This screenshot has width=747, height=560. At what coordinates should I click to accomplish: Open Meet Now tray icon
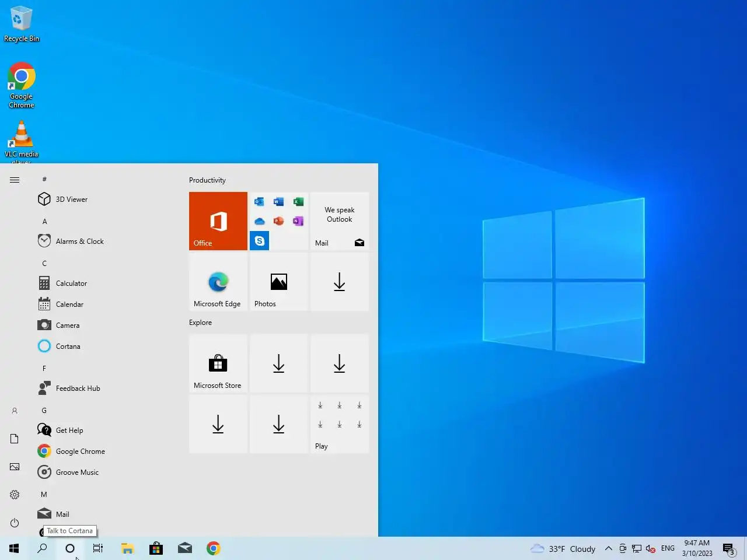[x=622, y=548]
